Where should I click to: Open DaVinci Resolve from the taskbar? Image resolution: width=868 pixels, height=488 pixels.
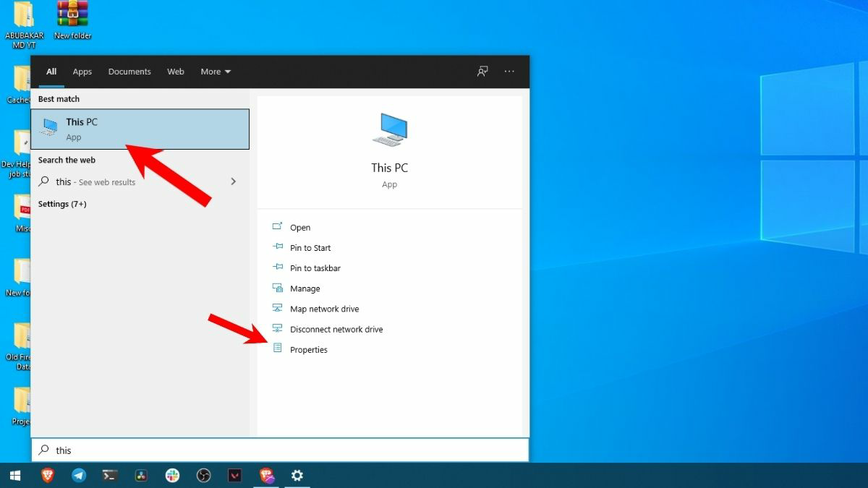tap(141, 476)
